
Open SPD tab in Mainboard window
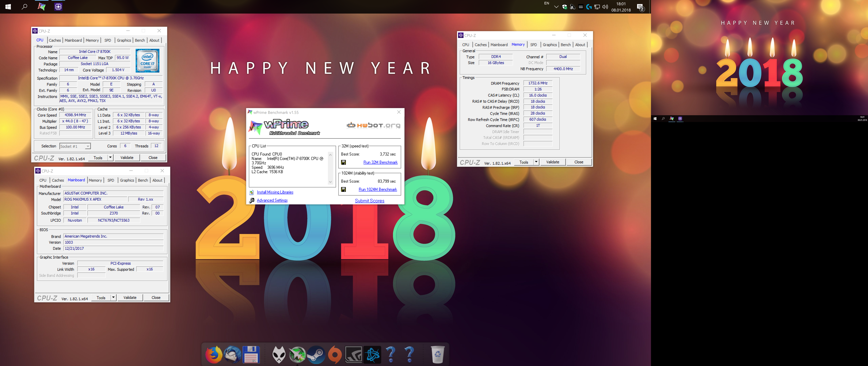click(x=111, y=180)
